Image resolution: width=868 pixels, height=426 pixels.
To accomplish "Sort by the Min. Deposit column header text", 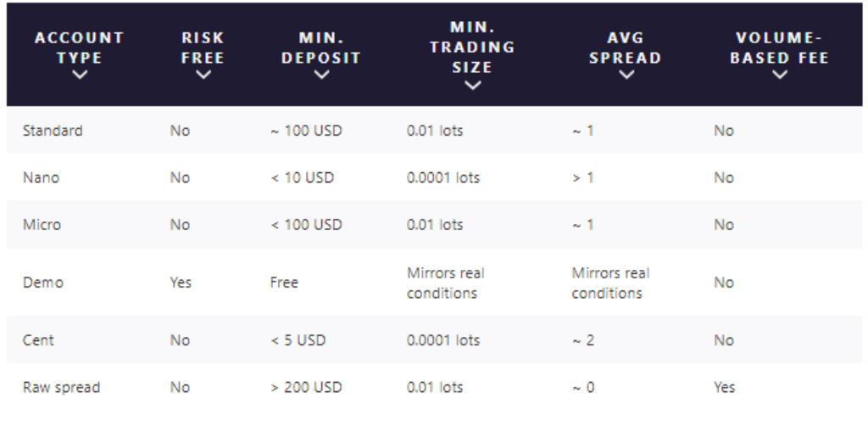I will tap(321, 48).
